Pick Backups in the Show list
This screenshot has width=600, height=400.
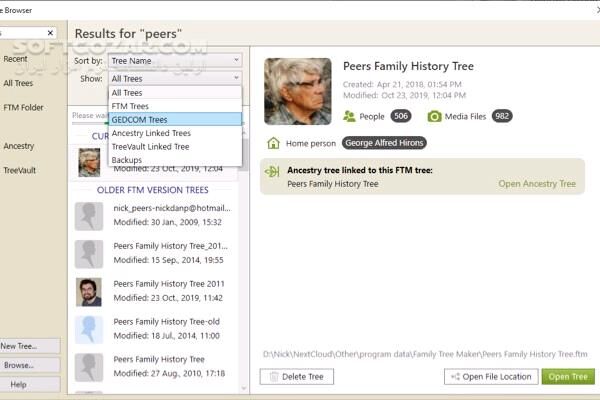click(174, 160)
